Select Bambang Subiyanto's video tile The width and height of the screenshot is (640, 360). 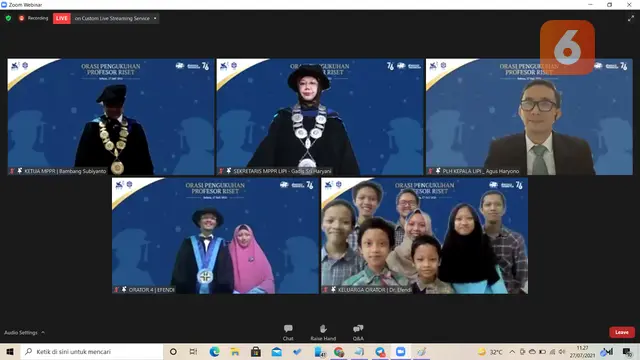click(x=111, y=117)
